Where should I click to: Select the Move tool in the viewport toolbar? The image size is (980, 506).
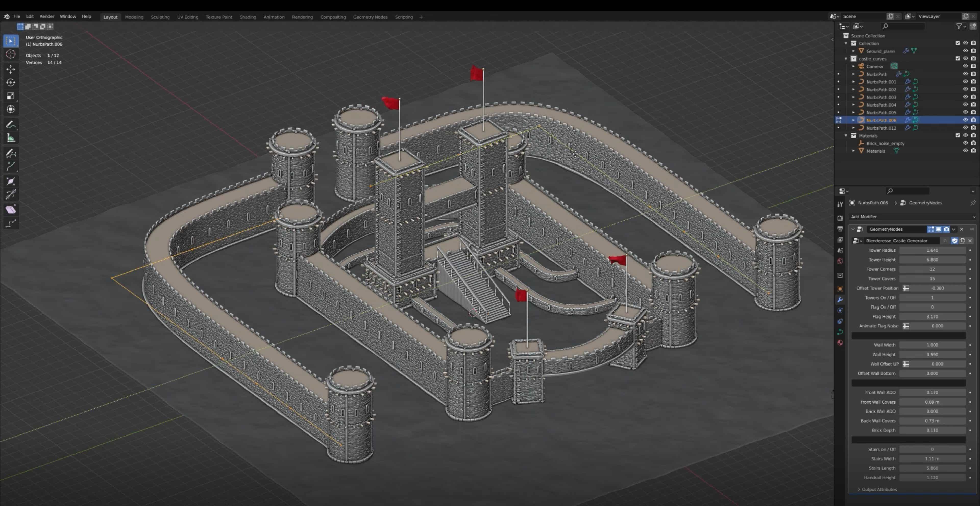(11, 69)
